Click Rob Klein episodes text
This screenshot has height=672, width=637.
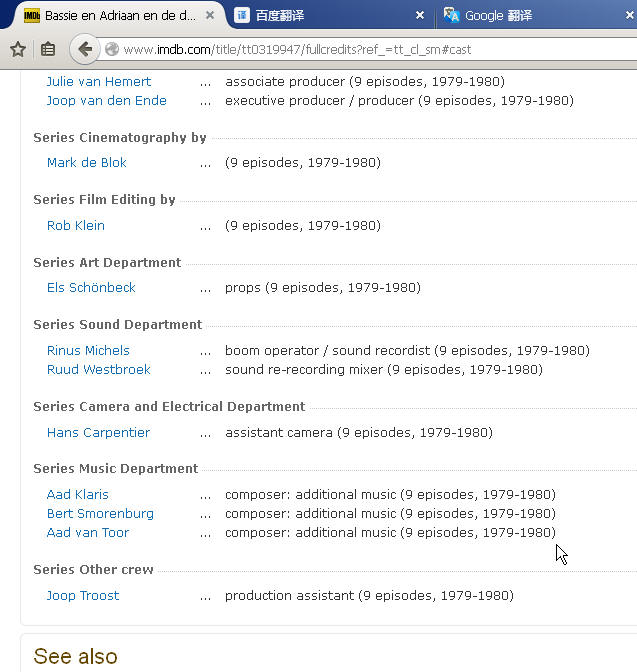pyautogui.click(x=303, y=225)
